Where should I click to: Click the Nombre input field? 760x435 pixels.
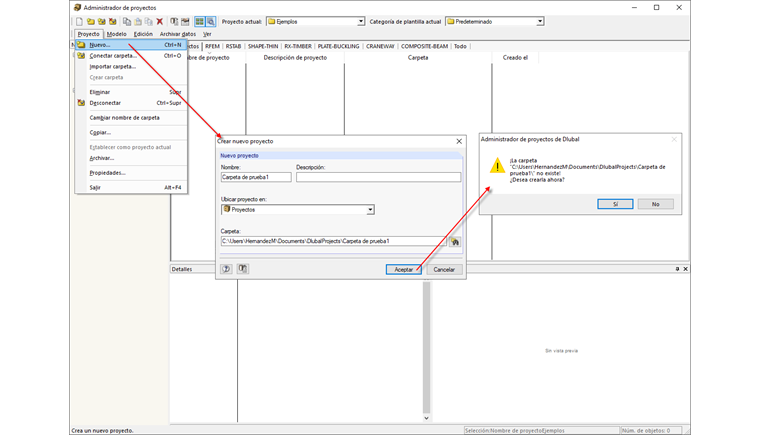pos(256,177)
